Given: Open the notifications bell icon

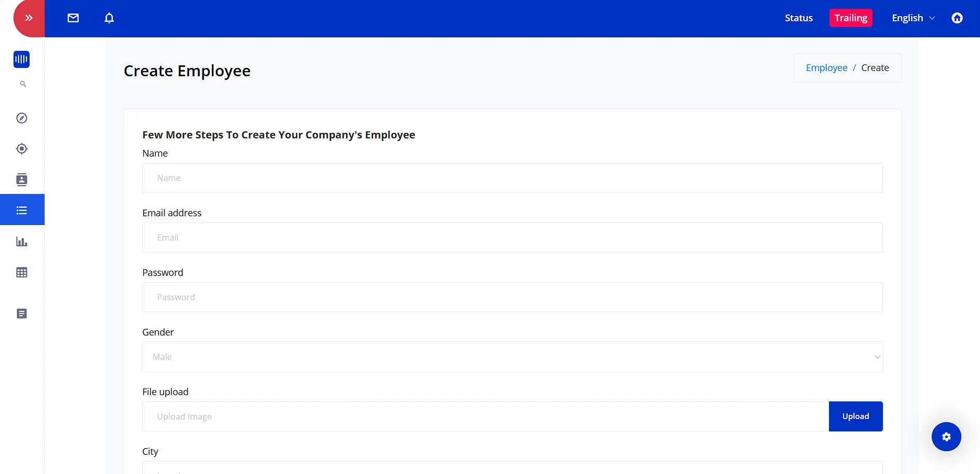Looking at the screenshot, I should pyautogui.click(x=109, y=18).
